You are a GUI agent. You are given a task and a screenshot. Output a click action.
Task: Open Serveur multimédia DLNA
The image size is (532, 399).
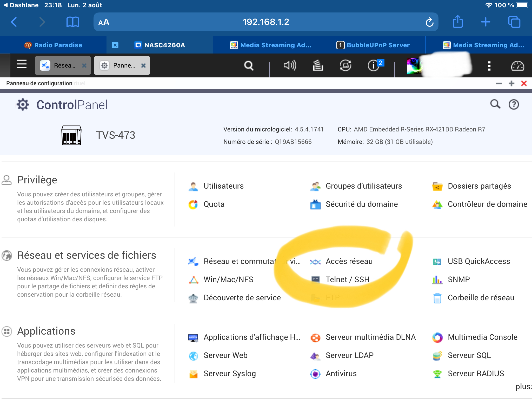point(370,337)
